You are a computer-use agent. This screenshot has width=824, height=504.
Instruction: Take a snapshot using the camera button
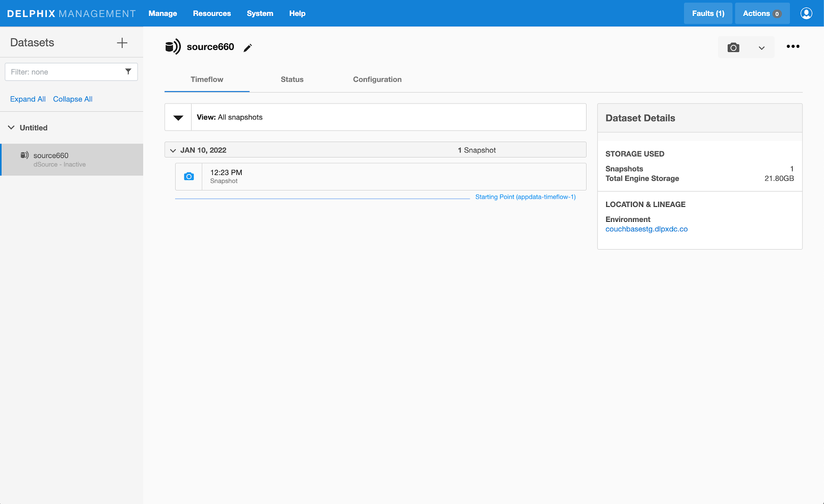tap(733, 47)
